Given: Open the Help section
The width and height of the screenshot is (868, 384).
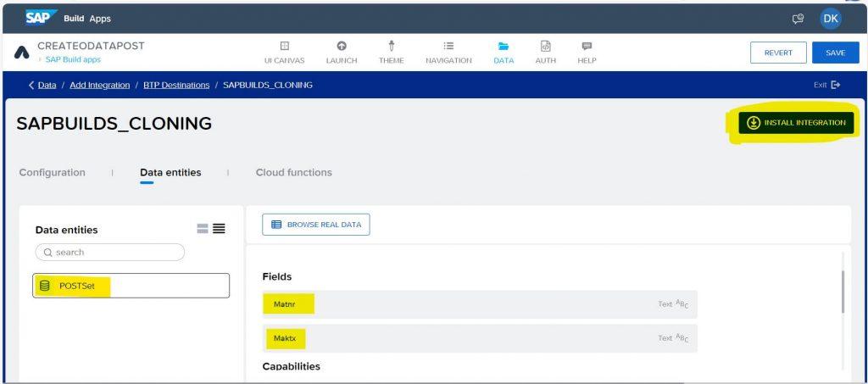Looking at the screenshot, I should [x=587, y=53].
